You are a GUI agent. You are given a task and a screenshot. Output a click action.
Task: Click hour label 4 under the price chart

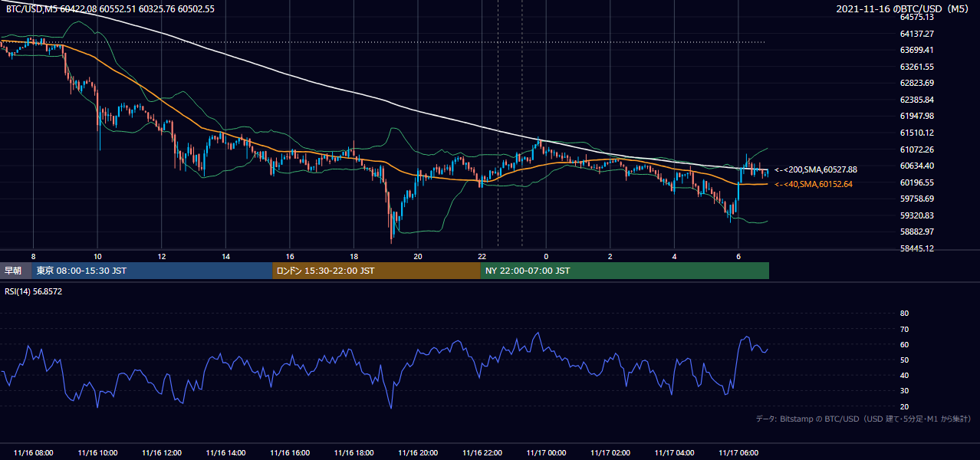pos(674,256)
